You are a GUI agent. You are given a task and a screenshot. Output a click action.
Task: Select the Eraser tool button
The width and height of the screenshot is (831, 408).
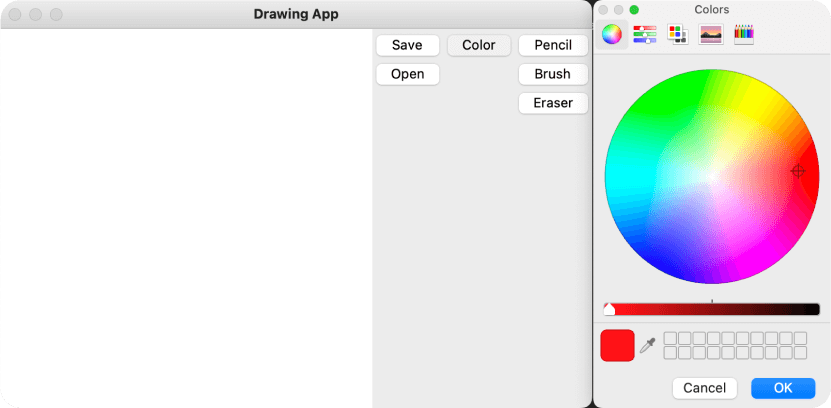pos(553,103)
